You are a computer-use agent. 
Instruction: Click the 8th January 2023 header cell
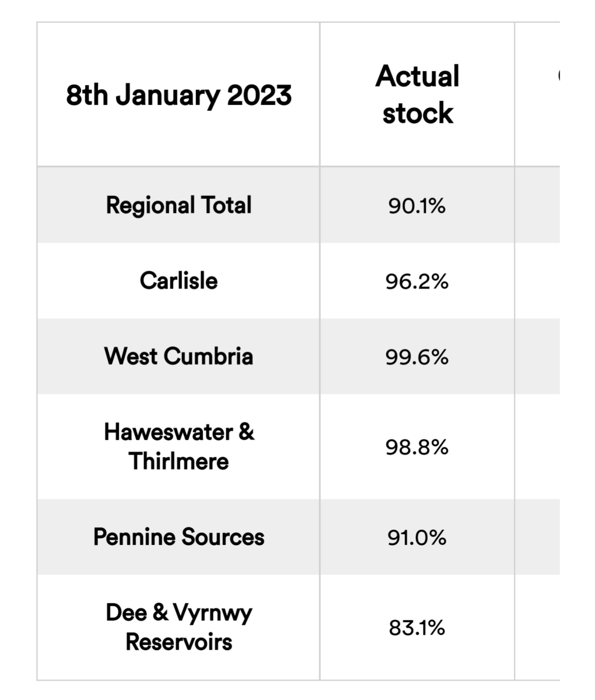pos(178,94)
